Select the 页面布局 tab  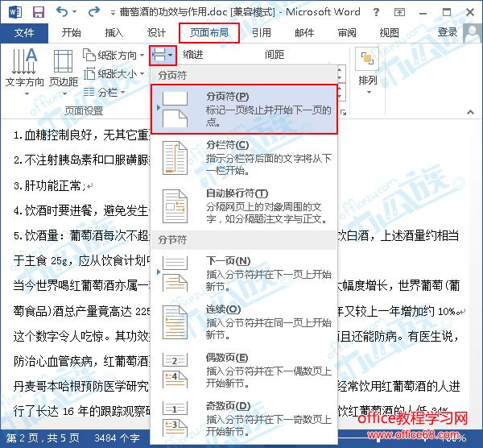click(x=209, y=33)
